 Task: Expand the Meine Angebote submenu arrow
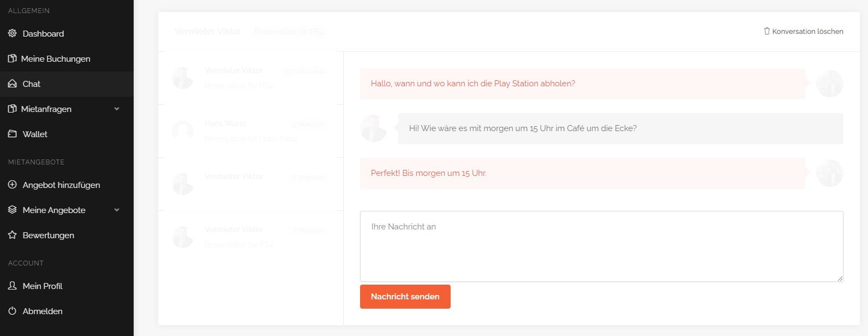pos(117,210)
